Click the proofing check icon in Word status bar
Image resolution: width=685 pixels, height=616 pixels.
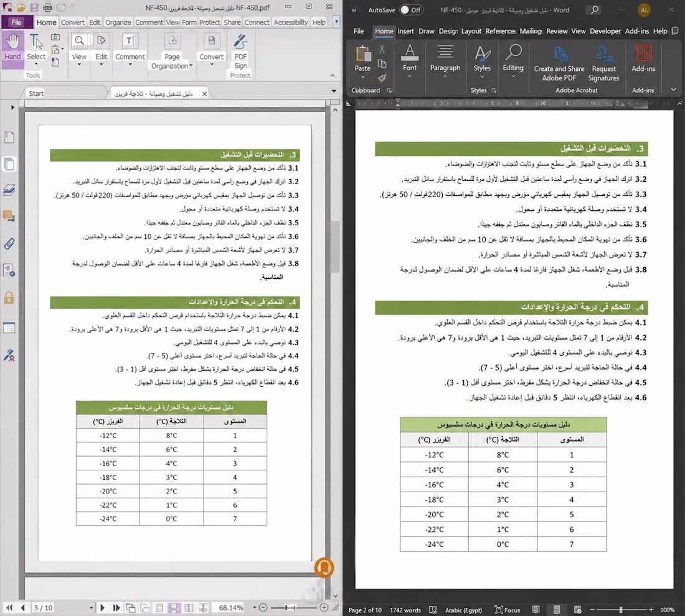(x=433, y=610)
